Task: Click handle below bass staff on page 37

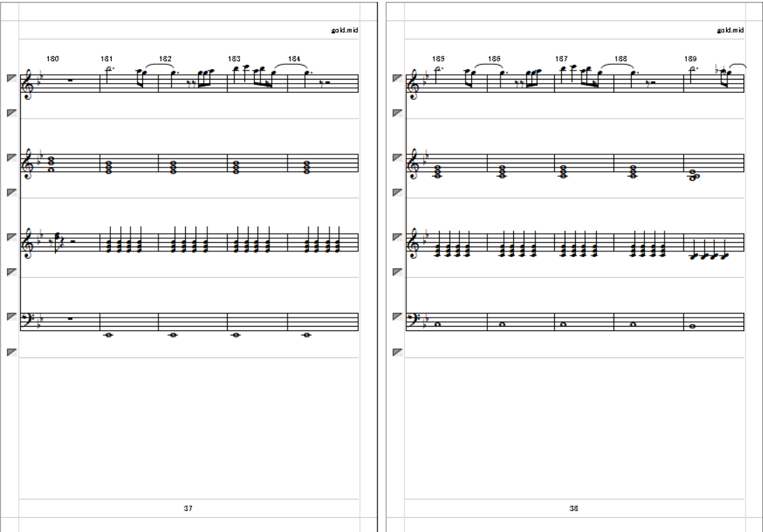Action: pyautogui.click(x=12, y=352)
